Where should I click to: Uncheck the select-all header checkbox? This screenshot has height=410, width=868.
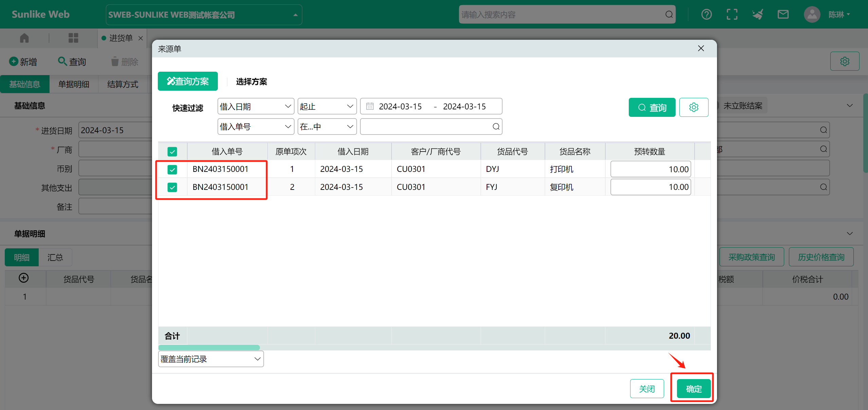[x=172, y=151]
